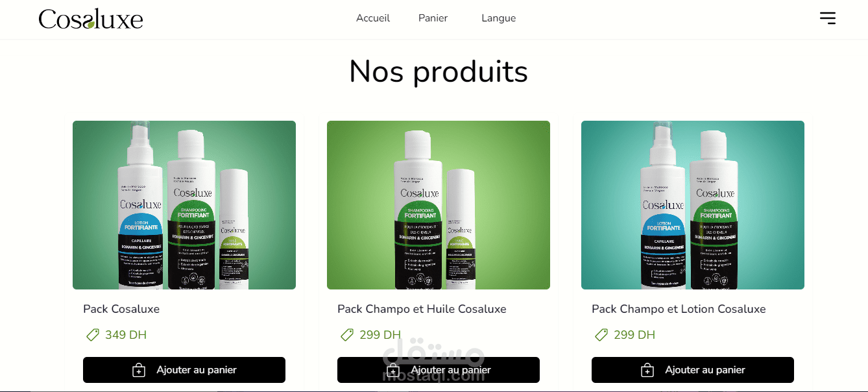Open the Pack Cosaluxe product image
The width and height of the screenshot is (868, 392).
184,205
